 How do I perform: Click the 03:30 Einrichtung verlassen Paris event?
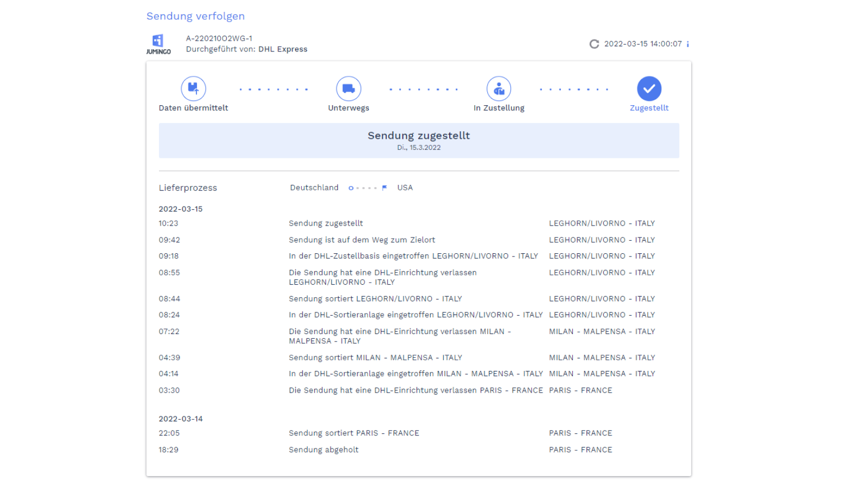(x=416, y=390)
